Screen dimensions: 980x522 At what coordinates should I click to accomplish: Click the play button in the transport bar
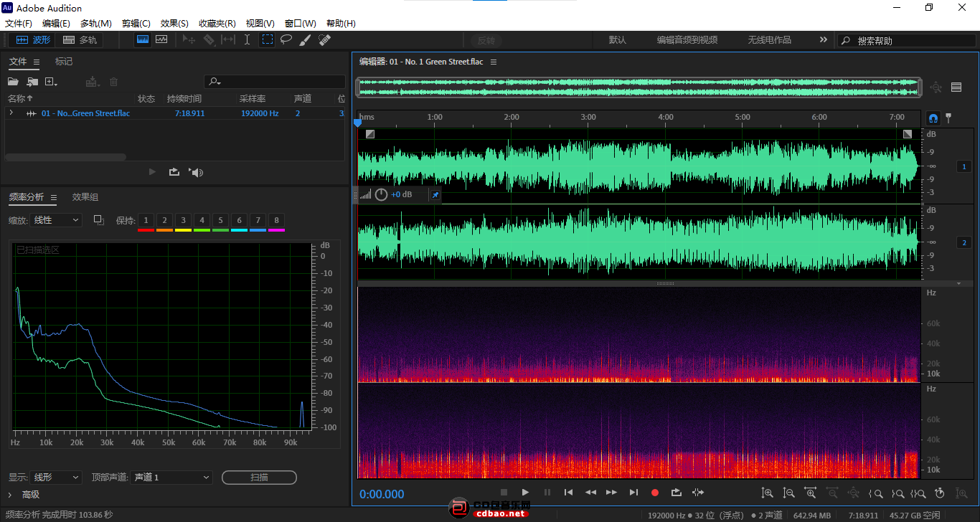[x=525, y=493]
